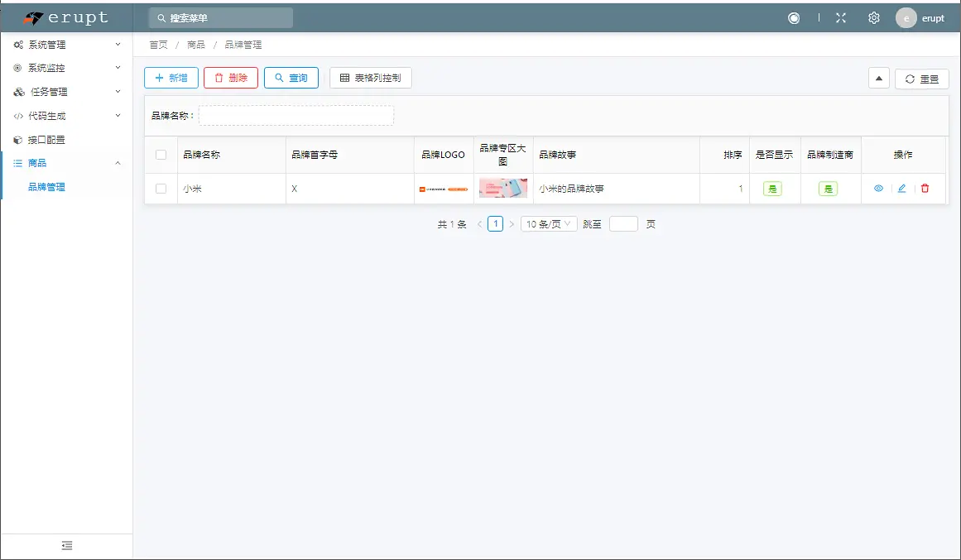
Task: Open the 10 条/页 page size dropdown
Action: 550,223
